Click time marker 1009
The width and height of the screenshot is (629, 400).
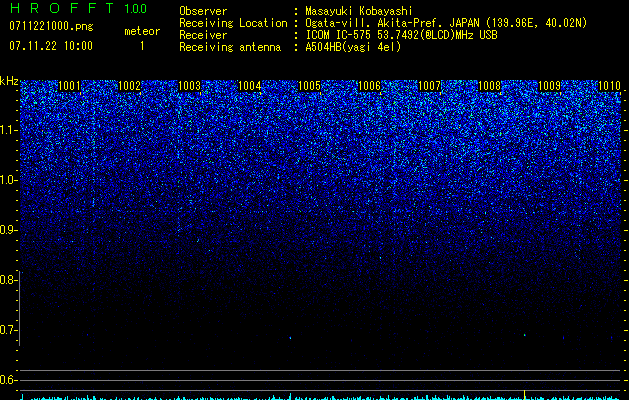[x=549, y=86]
